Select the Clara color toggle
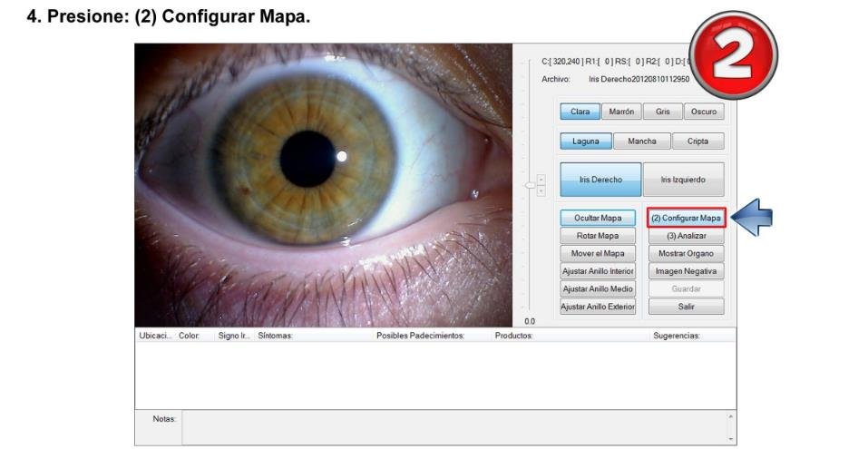Image resolution: width=868 pixels, height=449 pixels. [580, 112]
